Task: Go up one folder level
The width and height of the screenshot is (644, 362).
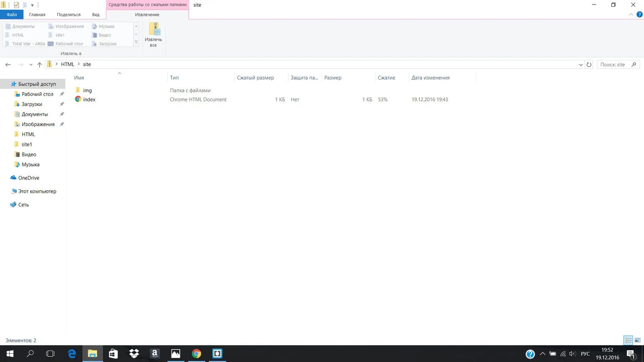Action: pos(39,65)
